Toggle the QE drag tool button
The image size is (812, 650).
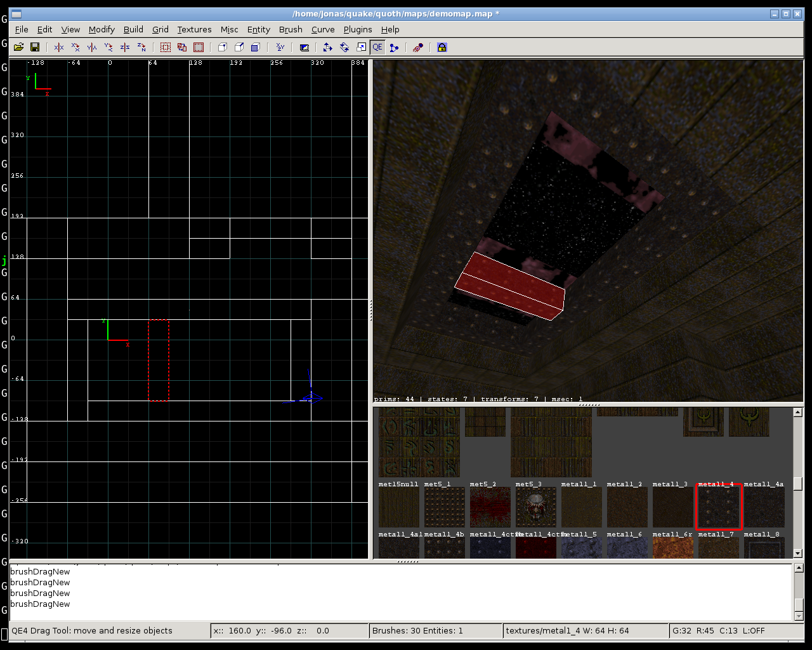[x=377, y=47]
